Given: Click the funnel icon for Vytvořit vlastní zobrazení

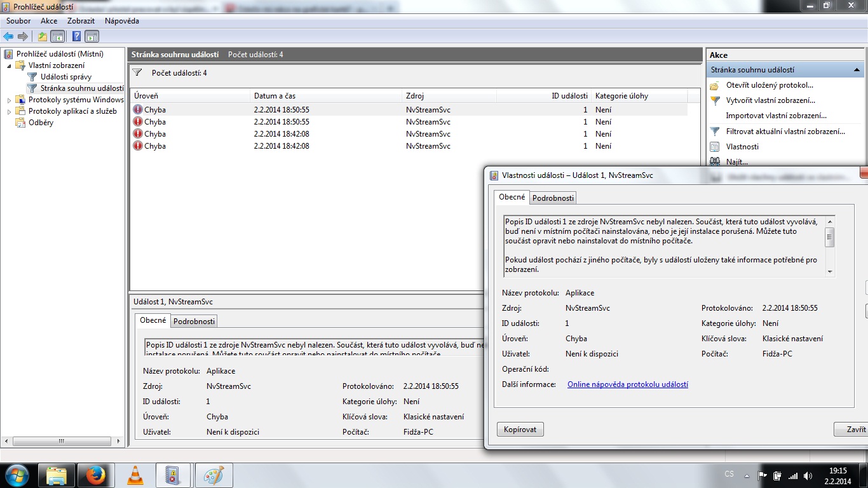Looking at the screenshot, I should click(715, 100).
